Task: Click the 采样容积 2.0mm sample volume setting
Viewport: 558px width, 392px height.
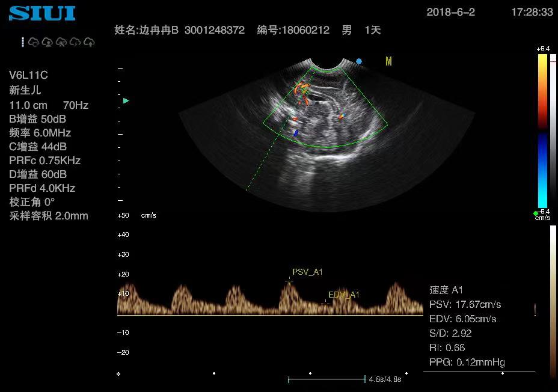Action: (49, 216)
